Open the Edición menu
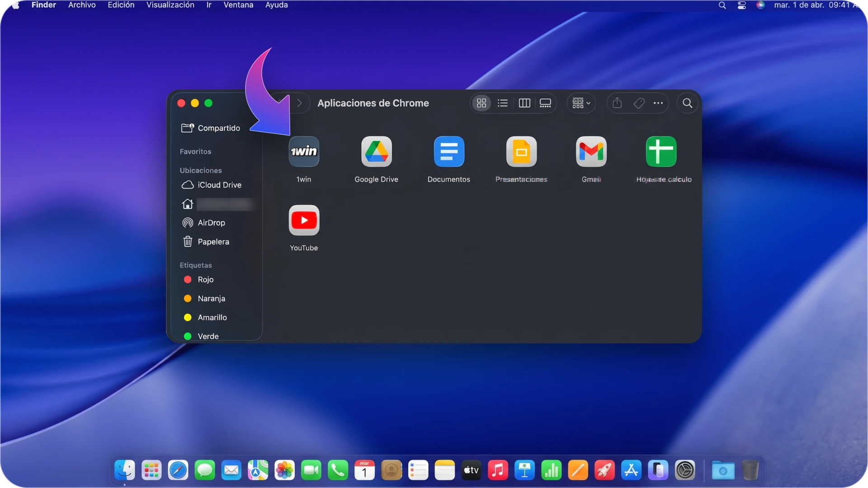 click(121, 5)
